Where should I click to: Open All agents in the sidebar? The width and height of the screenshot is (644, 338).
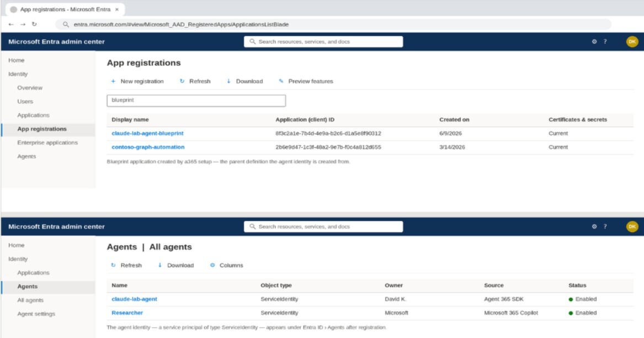[30, 300]
